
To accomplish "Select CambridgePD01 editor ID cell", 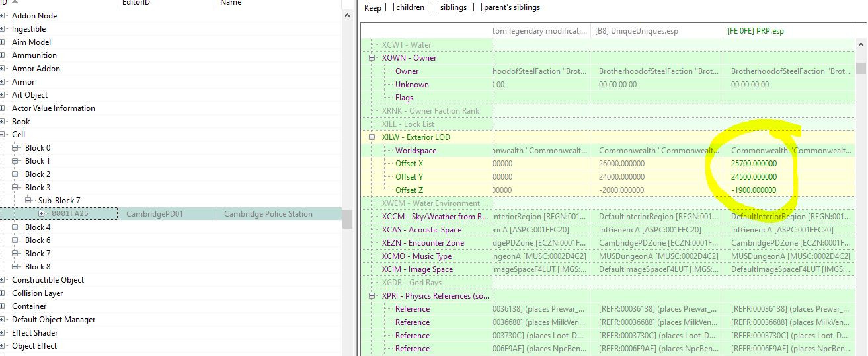I will [x=167, y=214].
